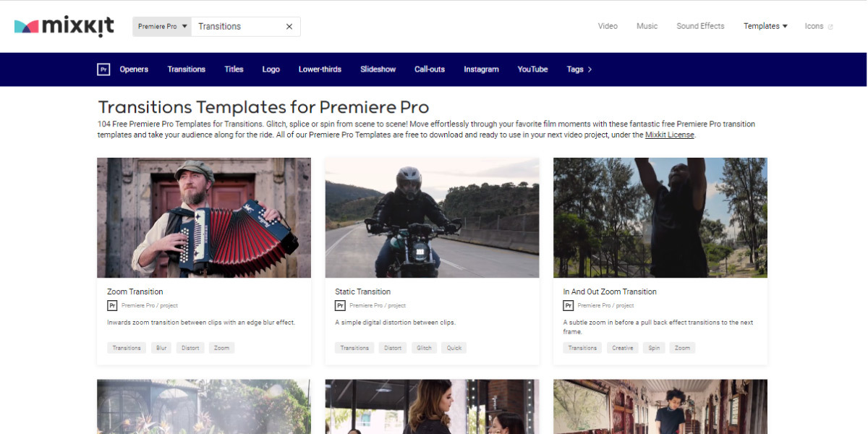Click Pr icon under In And Out Zoom Transition
The height and width of the screenshot is (434, 868).
tap(568, 306)
